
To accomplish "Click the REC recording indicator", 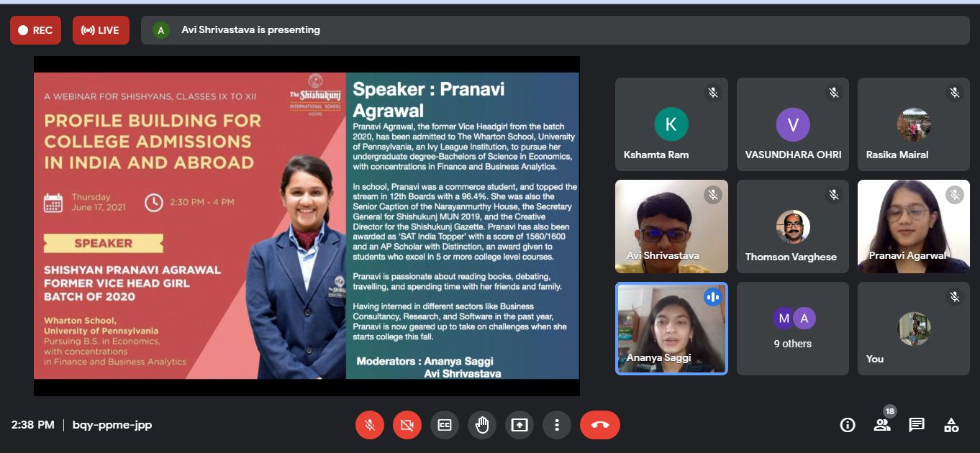I will tap(35, 30).
